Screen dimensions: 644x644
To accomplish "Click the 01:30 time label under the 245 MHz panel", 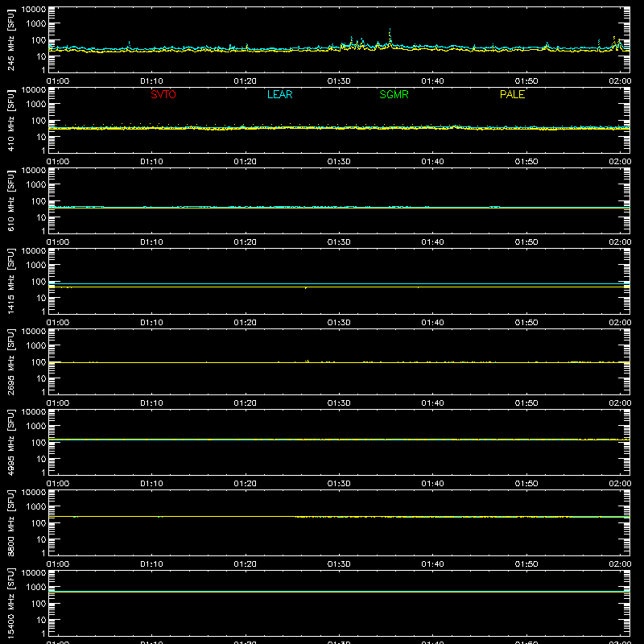I will 339,81.
